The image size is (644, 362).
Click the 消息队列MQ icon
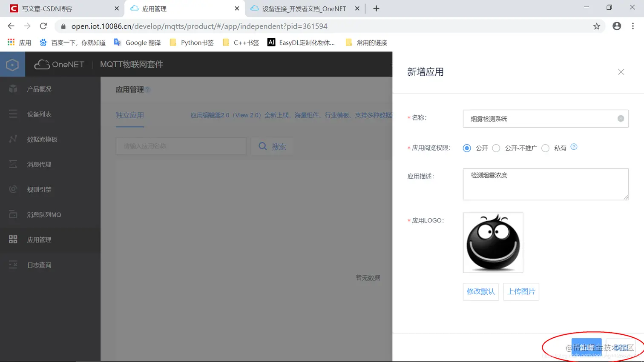tap(13, 214)
